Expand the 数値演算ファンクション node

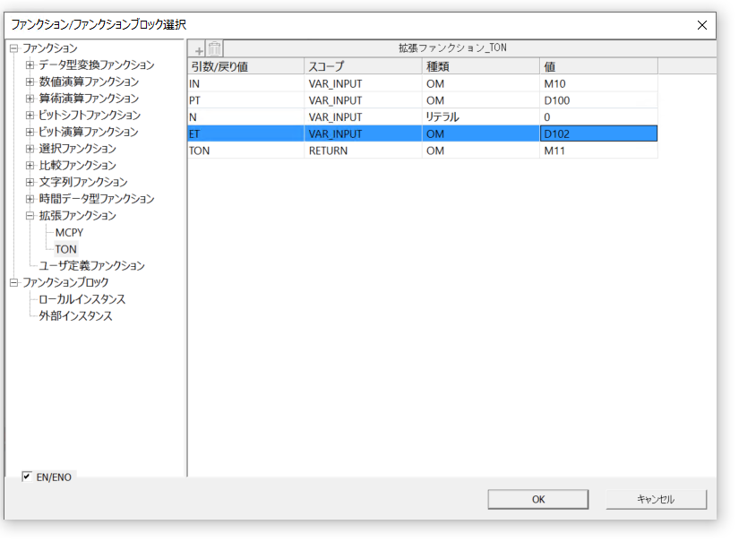pos(30,82)
